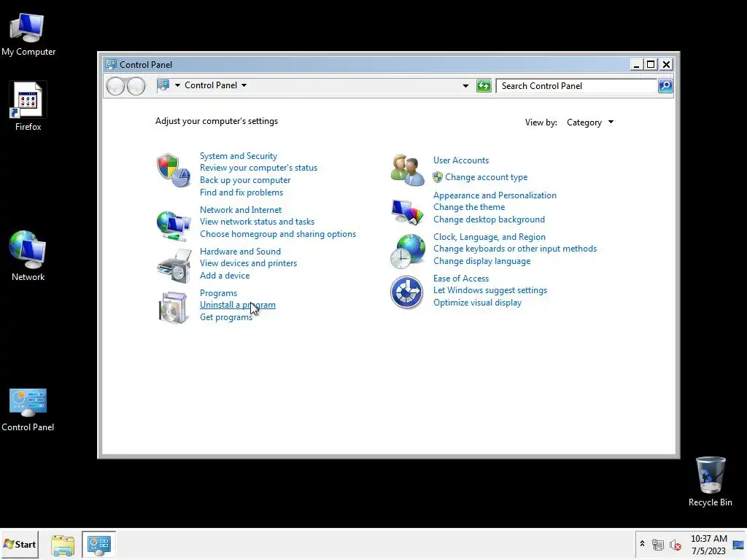Click Change the theme link
Screen dimensions: 747x560
(x=469, y=207)
